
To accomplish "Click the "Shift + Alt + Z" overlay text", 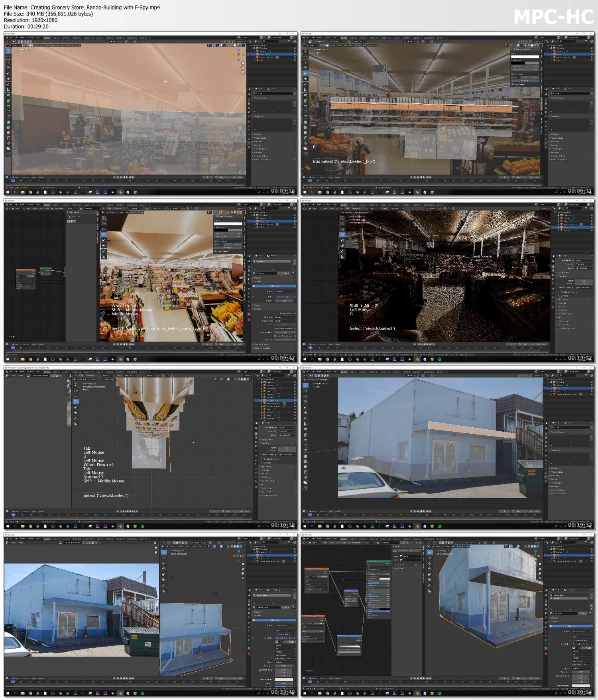I will (x=364, y=306).
